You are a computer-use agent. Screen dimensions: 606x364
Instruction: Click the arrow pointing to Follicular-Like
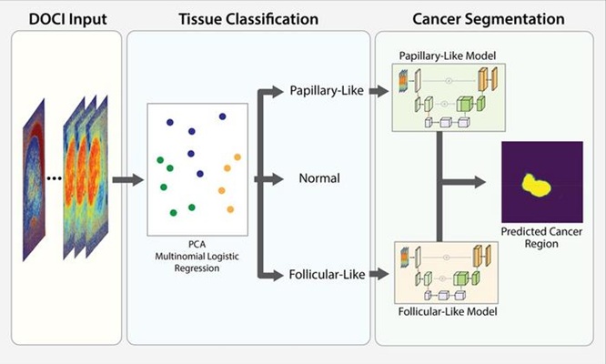pyautogui.click(x=272, y=270)
